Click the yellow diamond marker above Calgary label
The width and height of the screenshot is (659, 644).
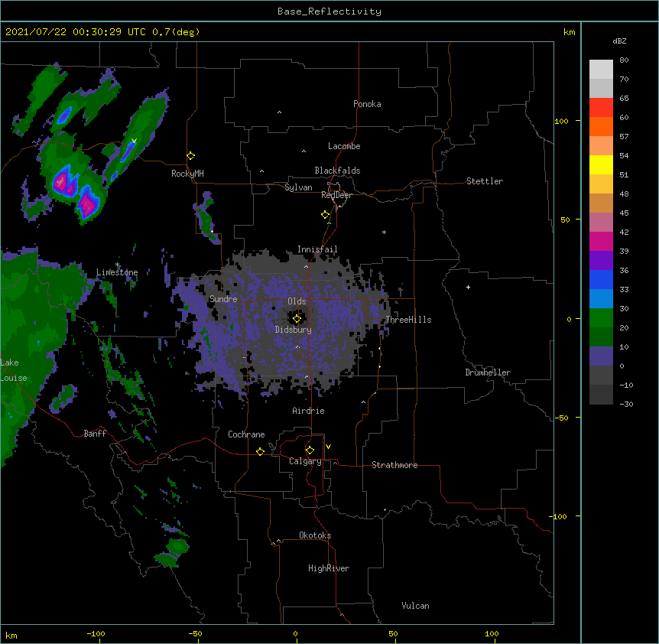tap(310, 450)
